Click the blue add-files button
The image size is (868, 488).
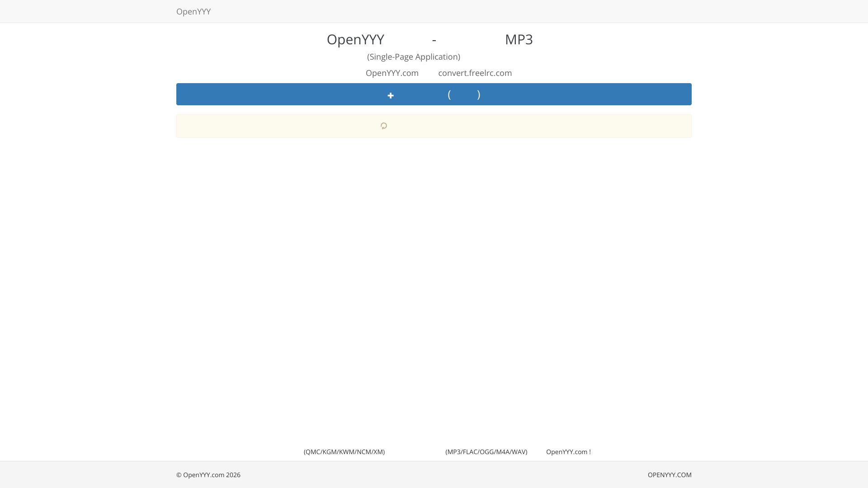coord(434,94)
